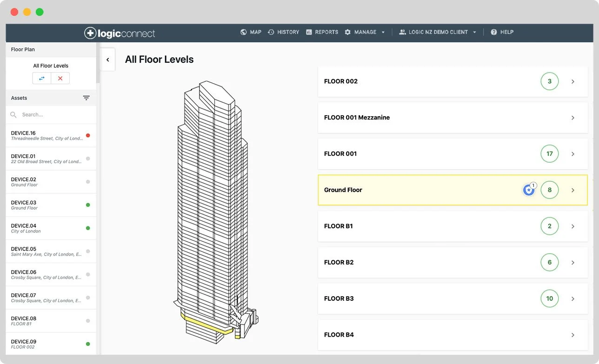Click the FLOOR B3 count badge showing 10
Viewport: 599px width, 364px height.
(x=550, y=299)
